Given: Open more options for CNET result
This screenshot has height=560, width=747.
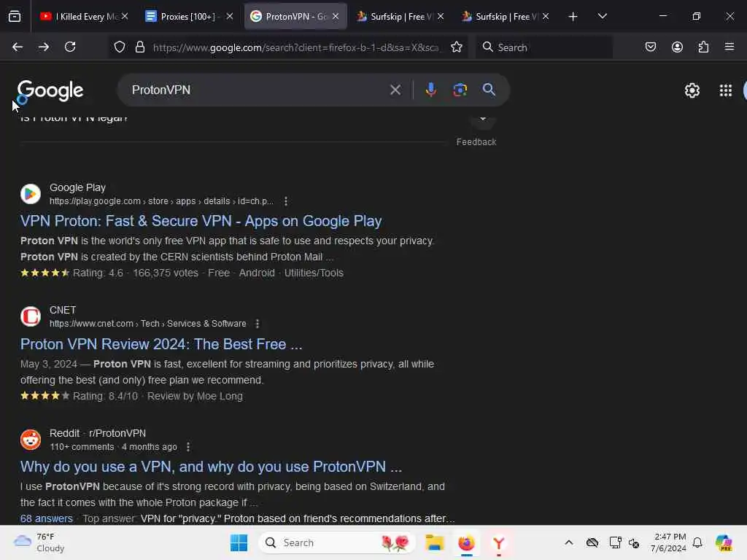Looking at the screenshot, I should [x=258, y=324].
